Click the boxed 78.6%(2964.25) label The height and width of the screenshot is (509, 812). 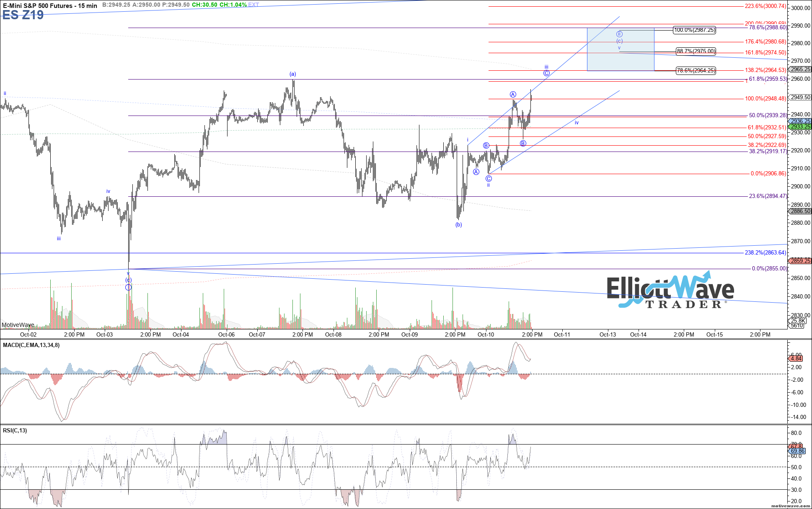(696, 71)
